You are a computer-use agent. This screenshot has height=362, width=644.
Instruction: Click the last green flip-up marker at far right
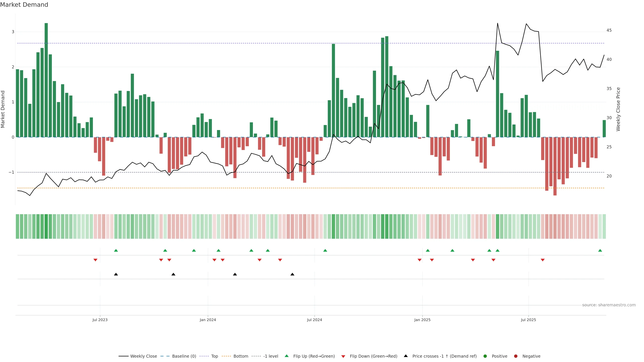click(x=600, y=250)
